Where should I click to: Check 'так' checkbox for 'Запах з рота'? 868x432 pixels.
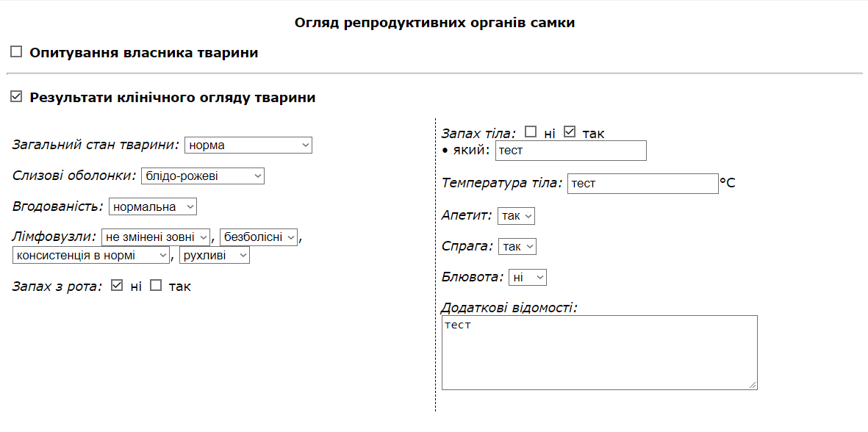click(156, 285)
